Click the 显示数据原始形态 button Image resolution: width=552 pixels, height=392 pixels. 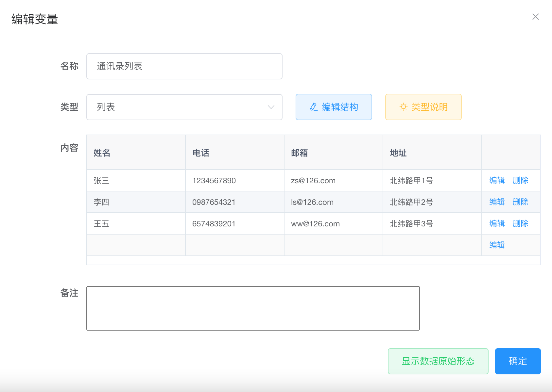[x=438, y=361]
